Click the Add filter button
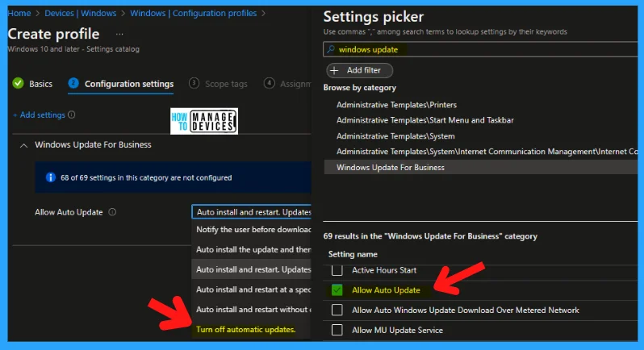Viewport: 644px width, 350px height. (x=359, y=70)
